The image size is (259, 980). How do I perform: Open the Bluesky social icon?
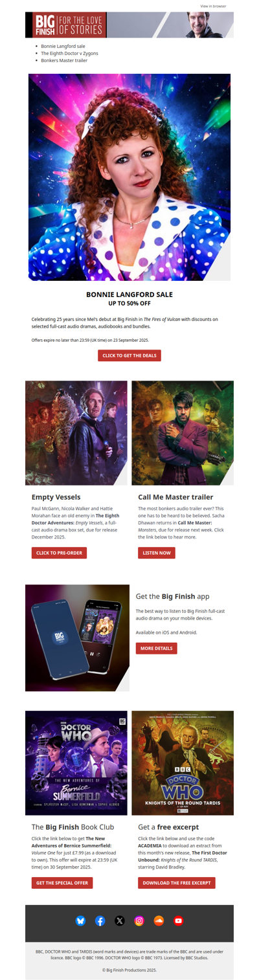point(80,920)
